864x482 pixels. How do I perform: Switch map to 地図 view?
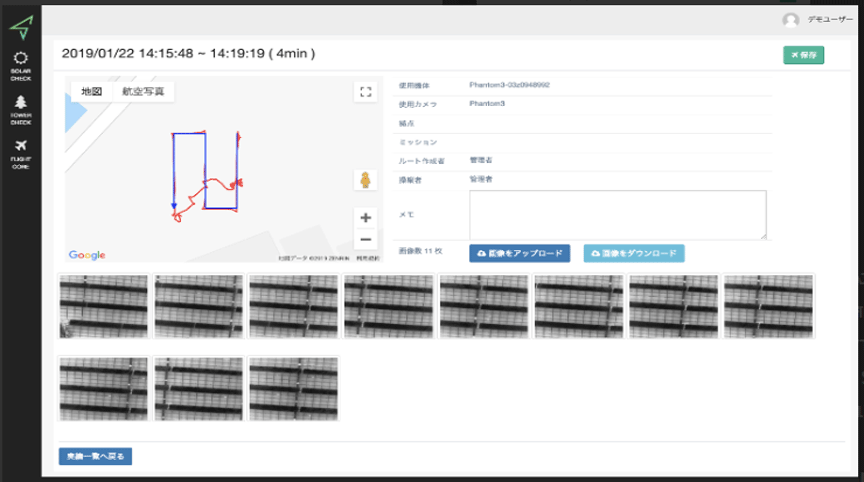pyautogui.click(x=92, y=91)
